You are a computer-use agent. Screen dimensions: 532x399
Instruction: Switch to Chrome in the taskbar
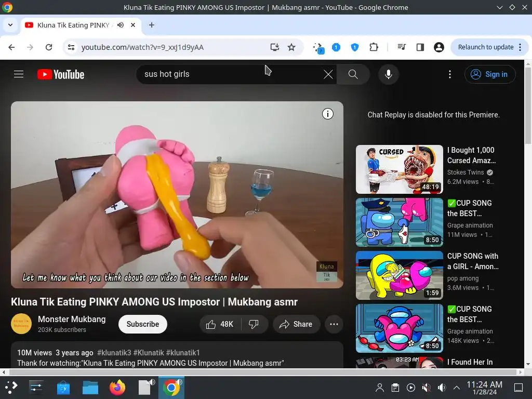(171, 387)
